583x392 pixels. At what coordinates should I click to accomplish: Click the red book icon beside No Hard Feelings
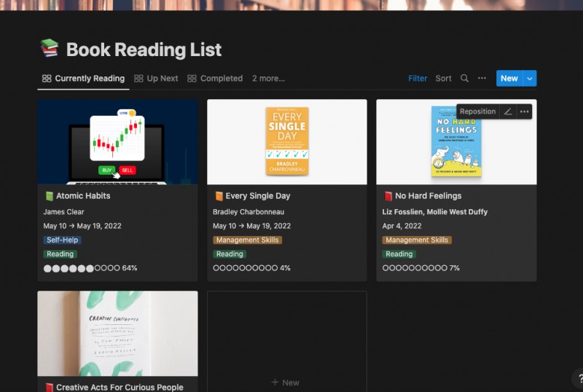pos(388,196)
